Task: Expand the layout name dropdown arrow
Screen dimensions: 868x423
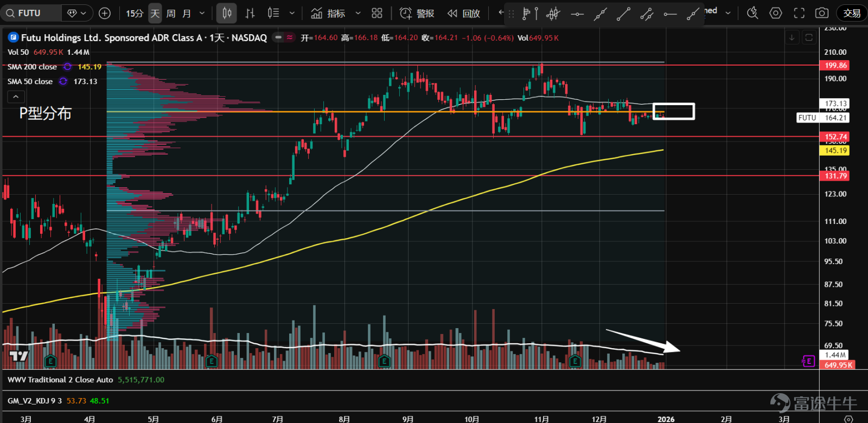Action: tap(728, 13)
